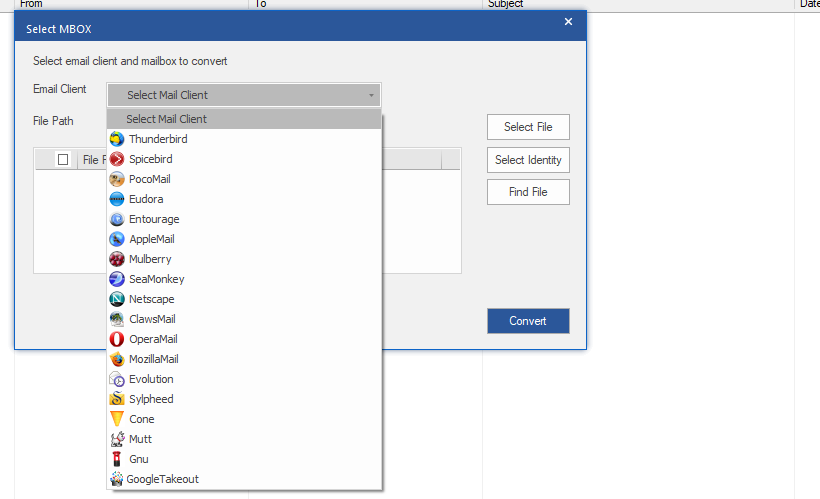Pick Evolution as the mail client
820x499 pixels.
point(244,379)
